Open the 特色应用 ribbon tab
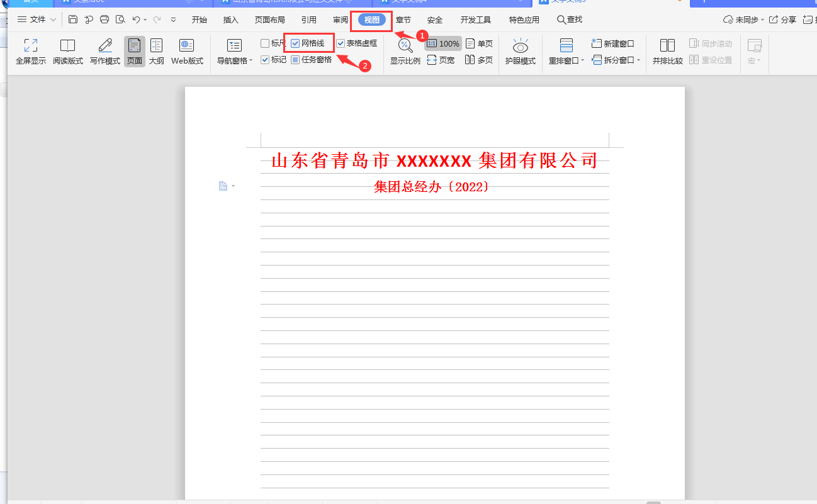817x504 pixels. coord(524,20)
